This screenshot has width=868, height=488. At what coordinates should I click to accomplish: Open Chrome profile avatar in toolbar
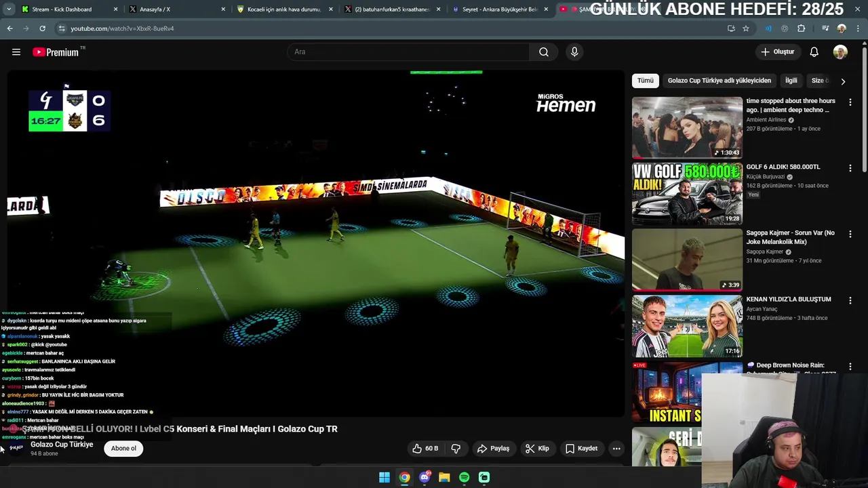click(x=842, y=28)
